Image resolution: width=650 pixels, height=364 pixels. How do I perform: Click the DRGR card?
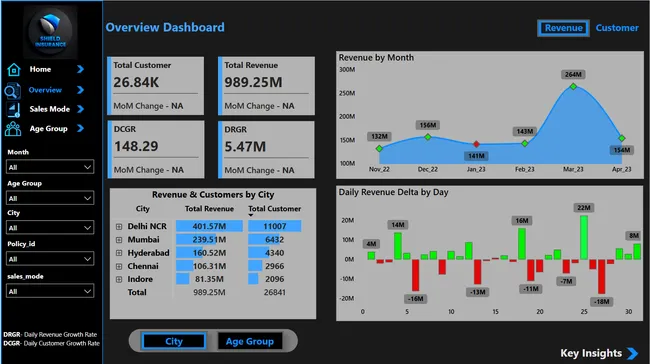tap(266, 150)
